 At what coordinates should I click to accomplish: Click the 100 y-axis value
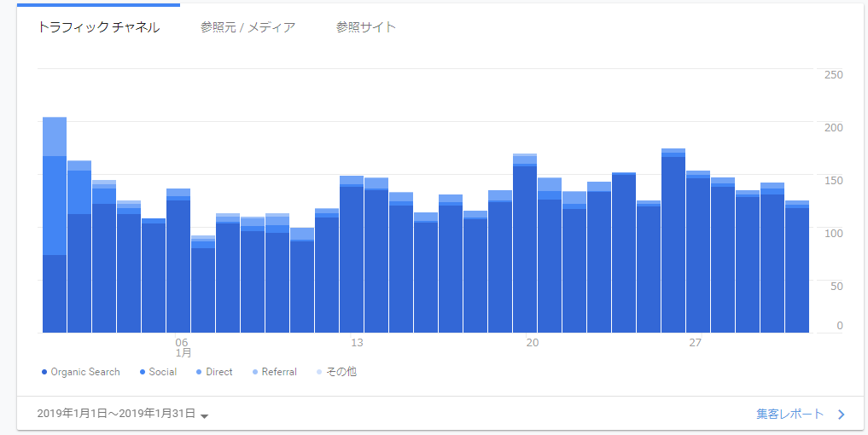click(834, 233)
